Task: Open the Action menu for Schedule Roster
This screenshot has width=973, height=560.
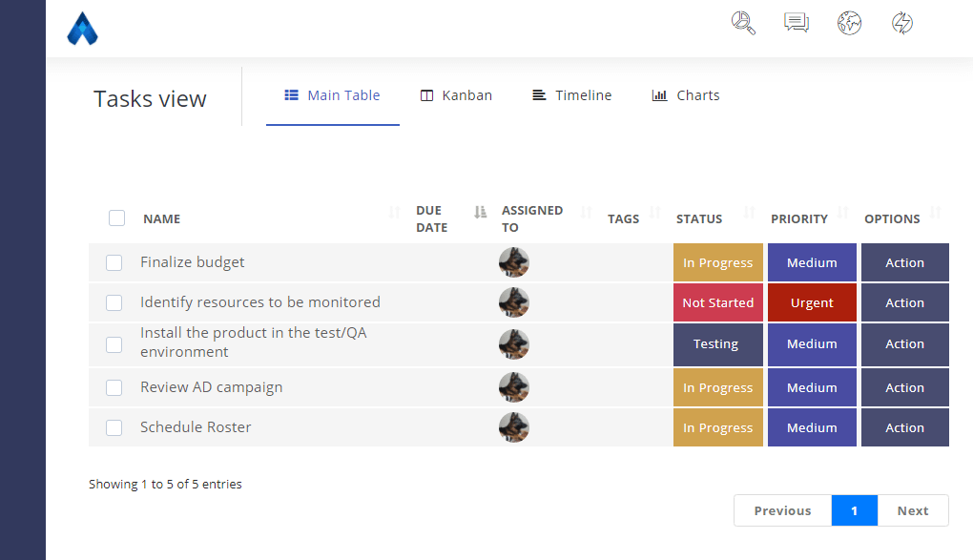Action: click(904, 427)
